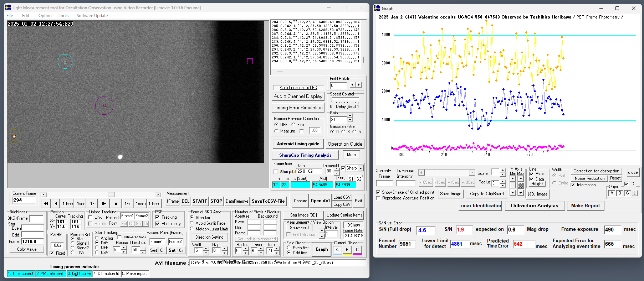The width and height of the screenshot is (644, 281).
Task: Enable Reproduce Aperture Position checkbox
Action: pyautogui.click(x=378, y=198)
